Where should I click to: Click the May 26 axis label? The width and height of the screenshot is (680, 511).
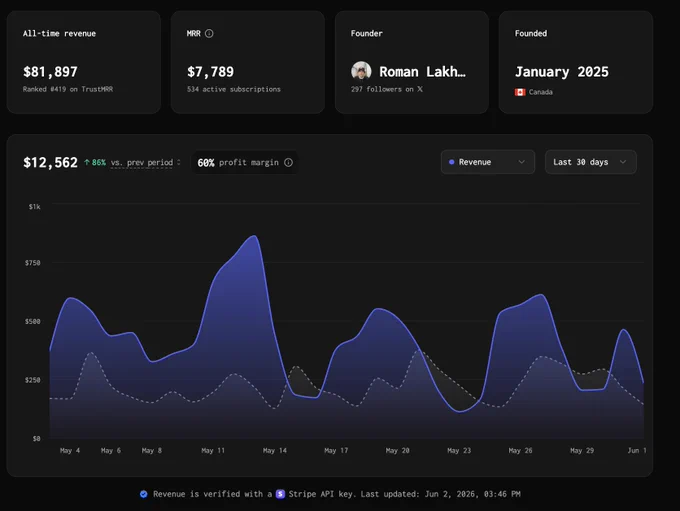520,450
